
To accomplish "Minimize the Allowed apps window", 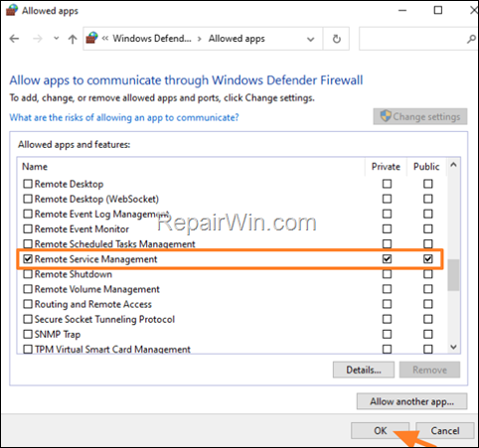I will click(402, 10).
